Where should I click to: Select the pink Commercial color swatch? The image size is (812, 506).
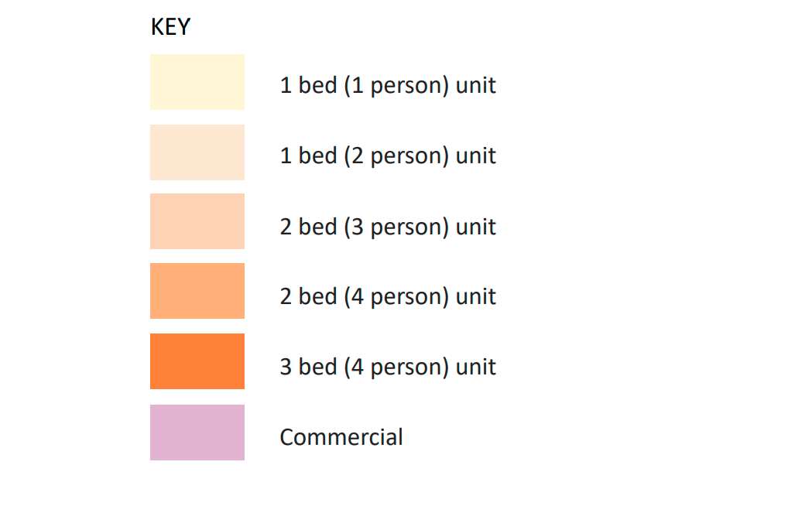coord(197,432)
